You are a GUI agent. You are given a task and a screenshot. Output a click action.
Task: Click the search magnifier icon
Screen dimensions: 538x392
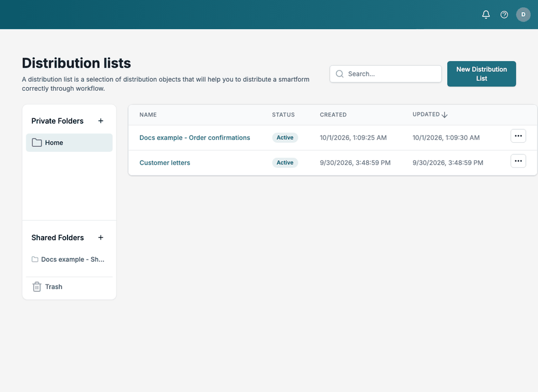[340, 73]
